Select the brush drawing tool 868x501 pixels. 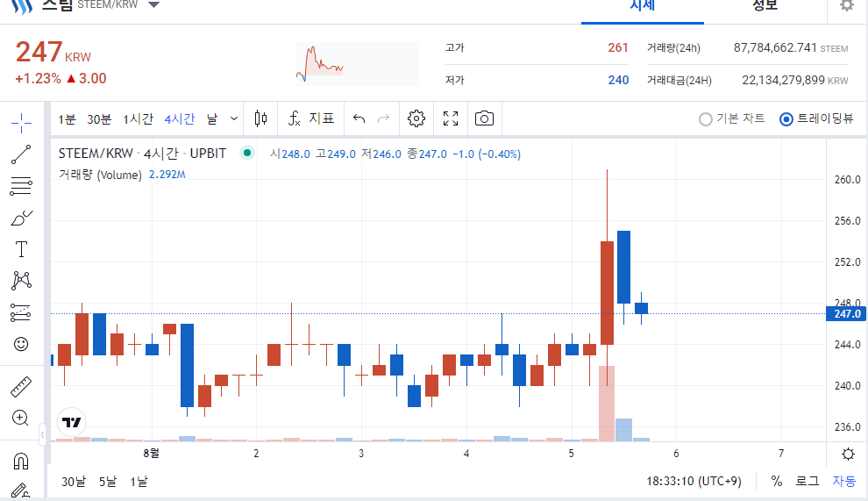21,218
